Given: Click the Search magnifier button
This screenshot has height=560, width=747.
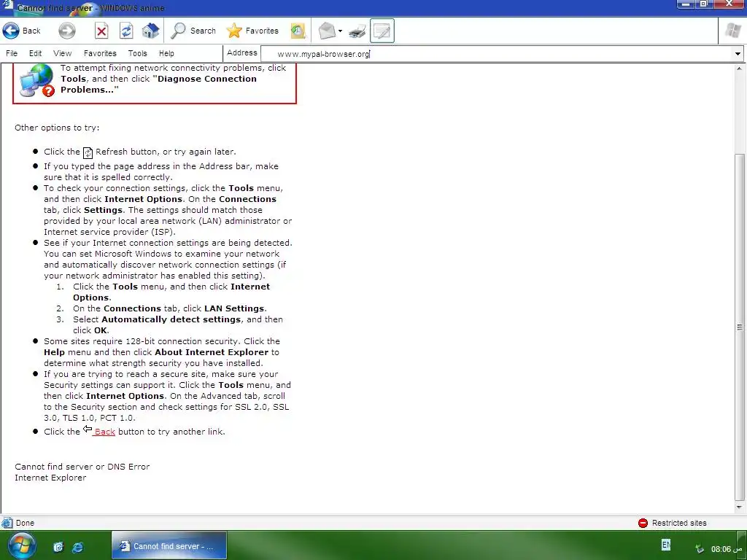Looking at the screenshot, I should point(193,31).
